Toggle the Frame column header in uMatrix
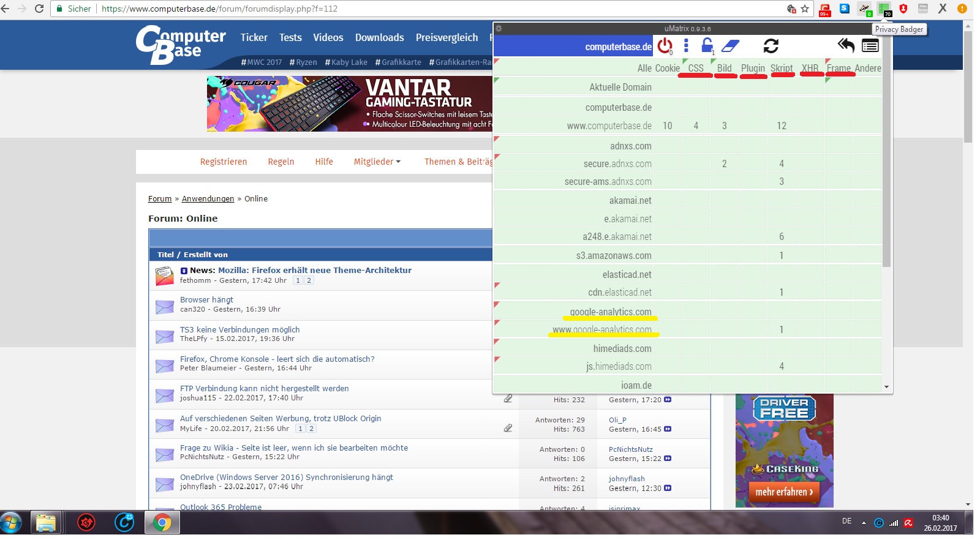The width and height of the screenshot is (980, 551). point(839,68)
